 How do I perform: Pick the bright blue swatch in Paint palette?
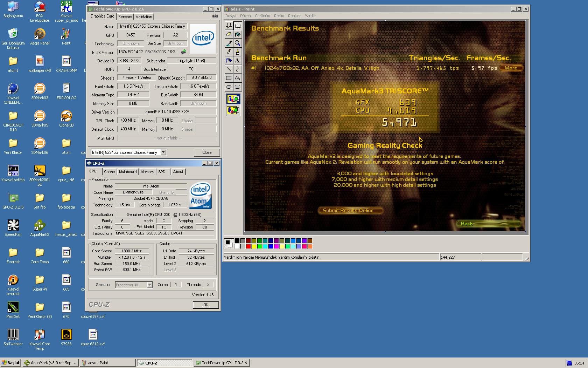tap(271, 246)
